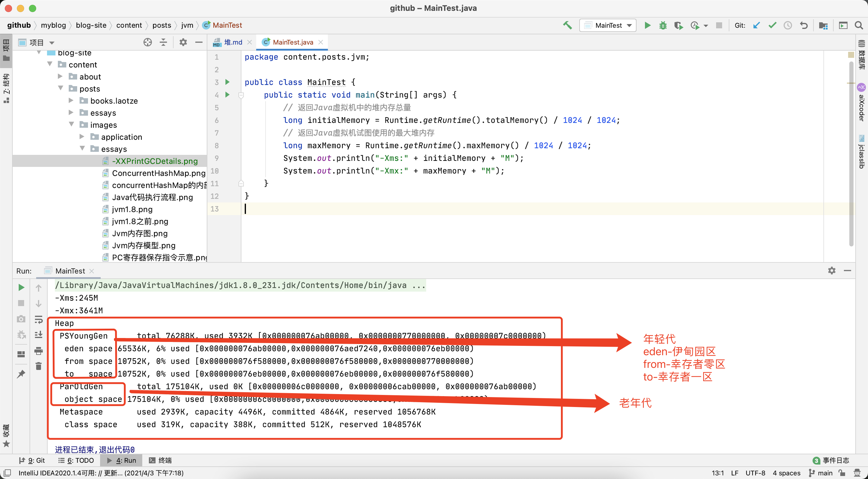Select Jvm内存模型.png file
Screen dimensions: 868x479
click(143, 245)
